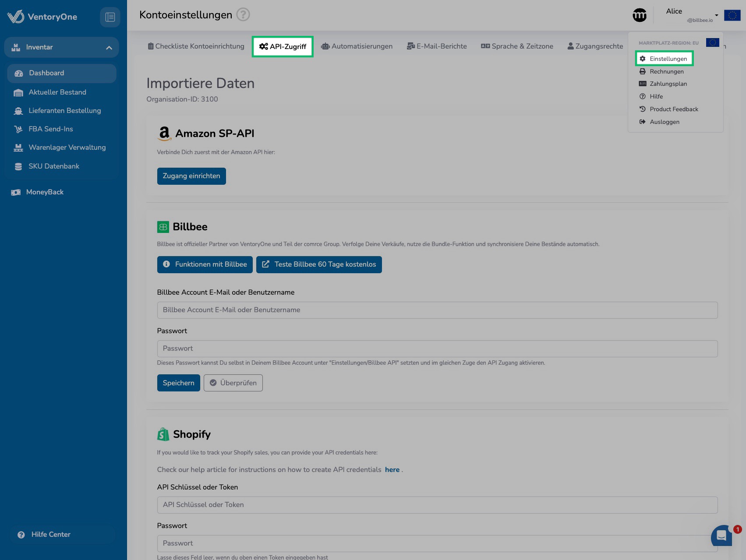
Task: Click the VentoryOne logo
Action: [42, 17]
